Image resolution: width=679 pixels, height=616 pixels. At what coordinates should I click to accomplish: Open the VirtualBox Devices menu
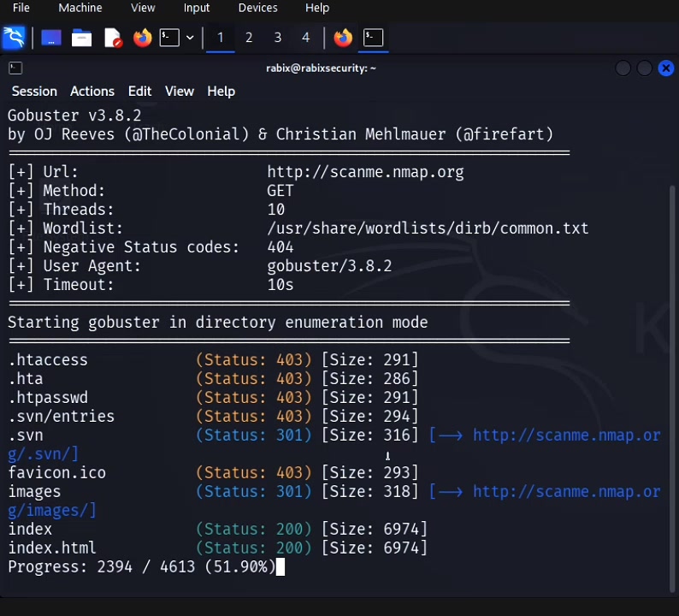coord(257,8)
